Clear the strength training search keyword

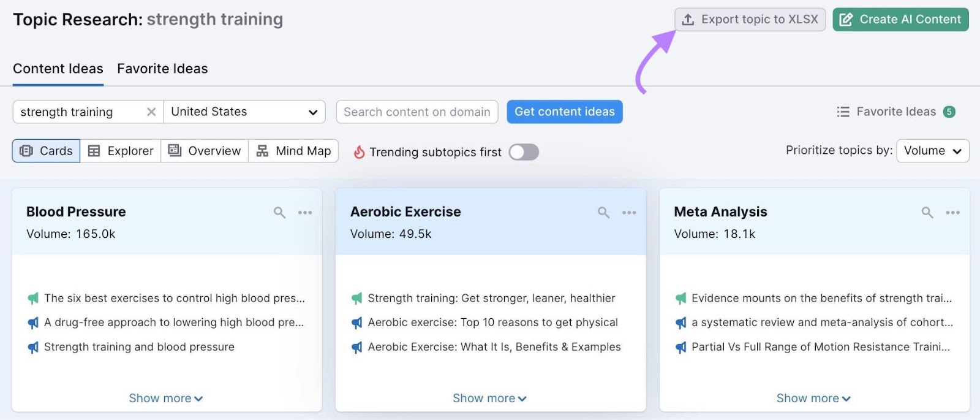coord(151,112)
